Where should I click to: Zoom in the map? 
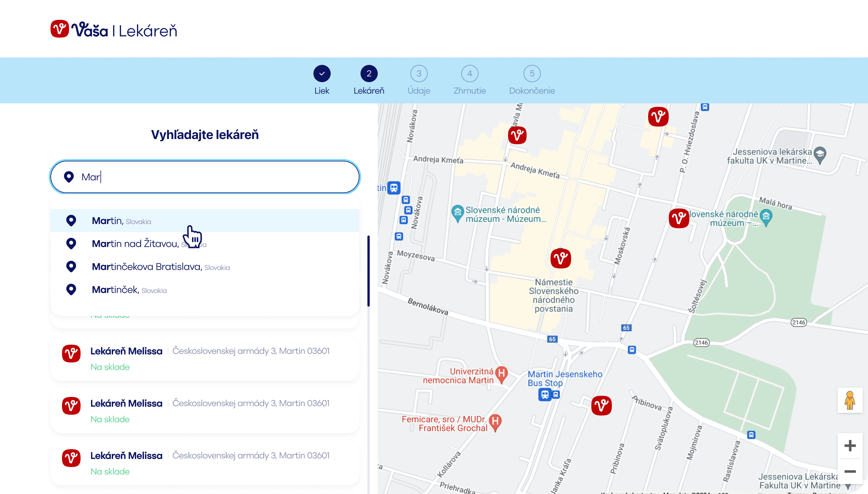[850, 445]
